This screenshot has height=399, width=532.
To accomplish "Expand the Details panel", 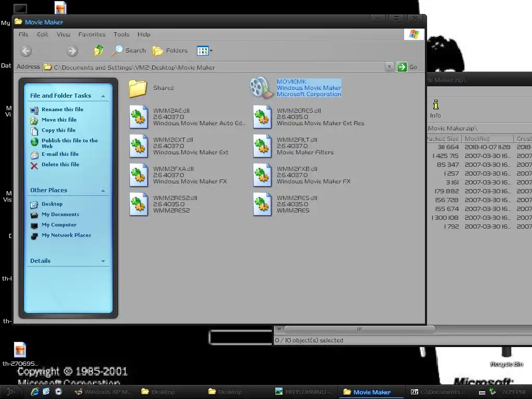I will (103, 261).
